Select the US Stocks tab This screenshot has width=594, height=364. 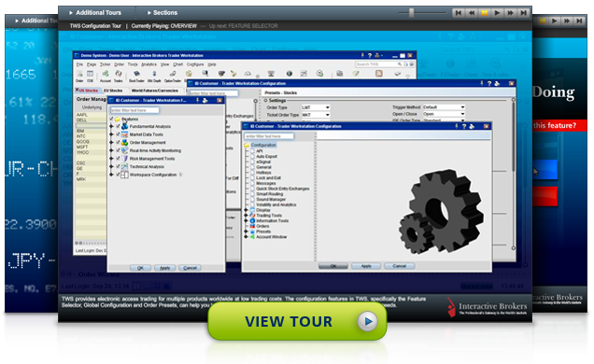pyautogui.click(x=87, y=91)
